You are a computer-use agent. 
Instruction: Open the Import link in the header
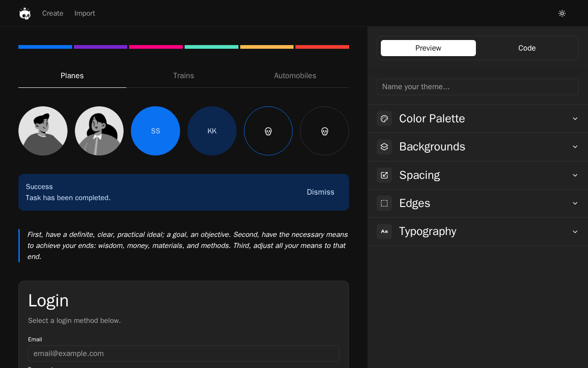click(x=85, y=13)
